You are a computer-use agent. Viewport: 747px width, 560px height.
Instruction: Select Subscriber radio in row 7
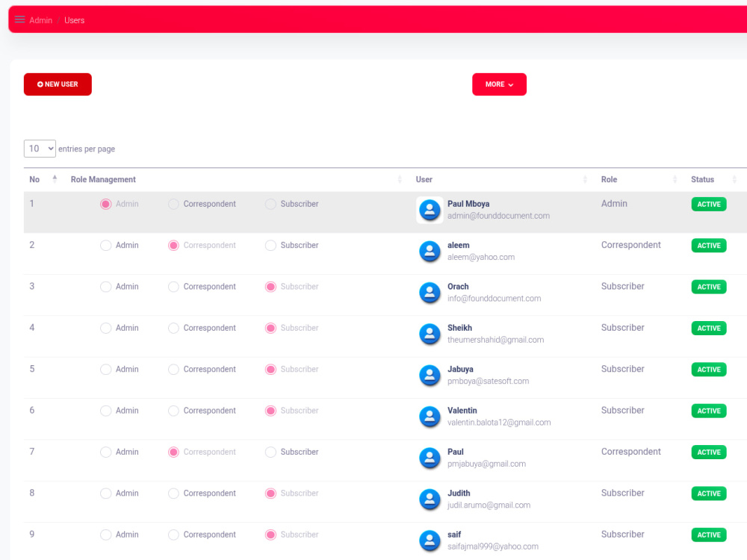(270, 452)
